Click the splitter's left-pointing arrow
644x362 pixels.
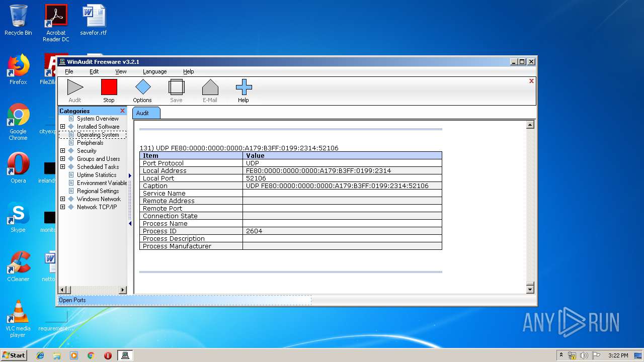pos(130,224)
